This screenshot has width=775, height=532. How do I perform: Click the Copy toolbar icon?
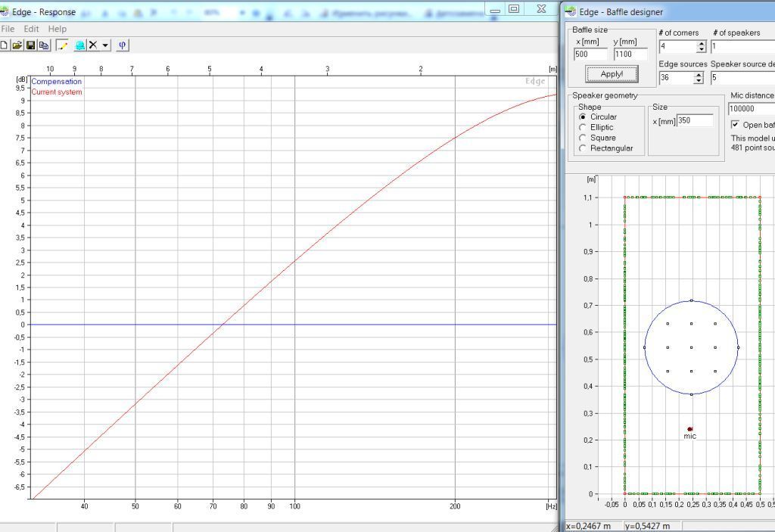(44, 45)
